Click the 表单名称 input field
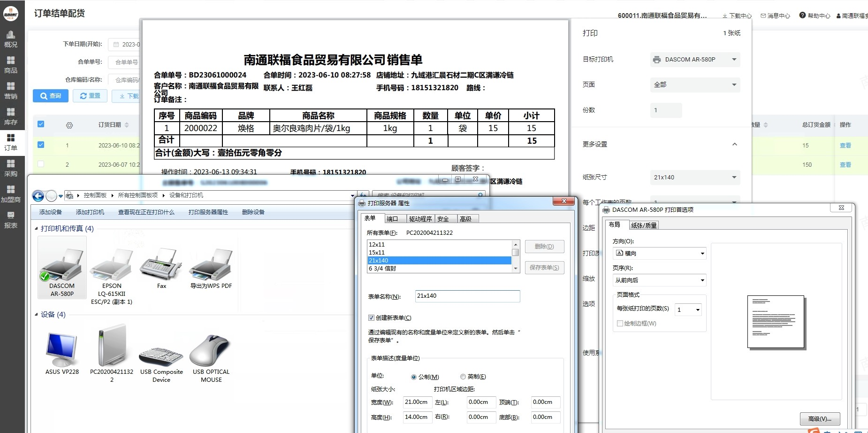Screen dimensions: 868x433 467,296
